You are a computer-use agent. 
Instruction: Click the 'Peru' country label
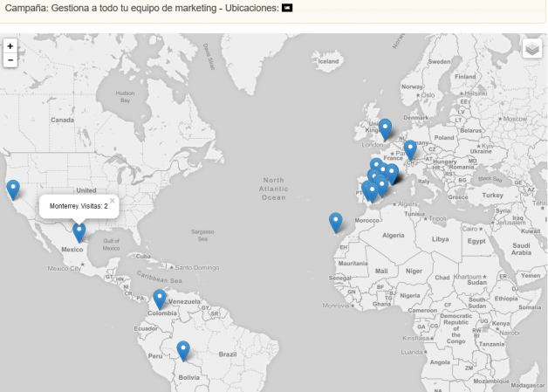tap(155, 356)
